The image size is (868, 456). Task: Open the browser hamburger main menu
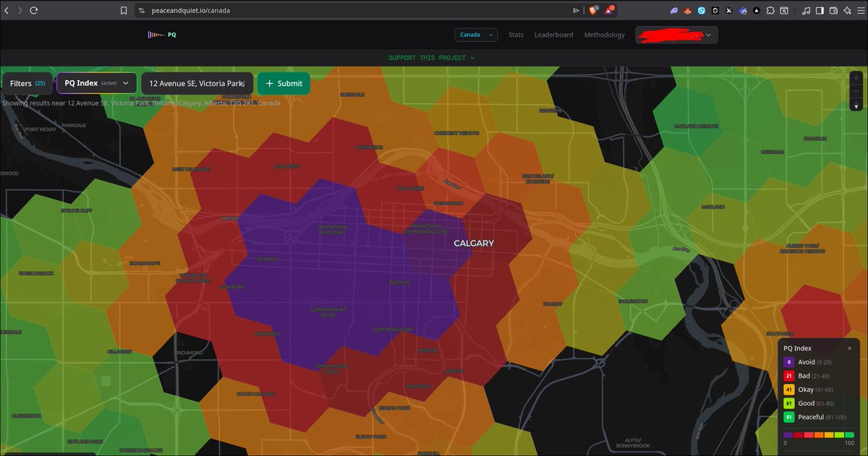pos(860,11)
